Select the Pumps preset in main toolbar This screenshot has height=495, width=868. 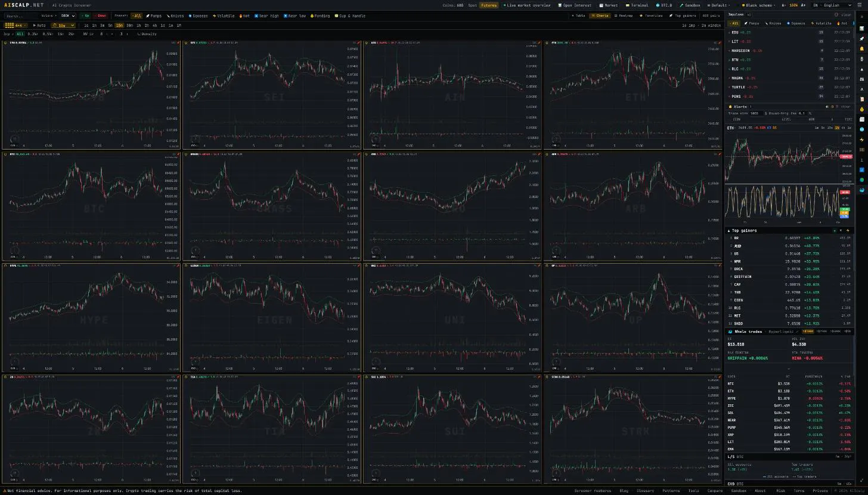(154, 16)
